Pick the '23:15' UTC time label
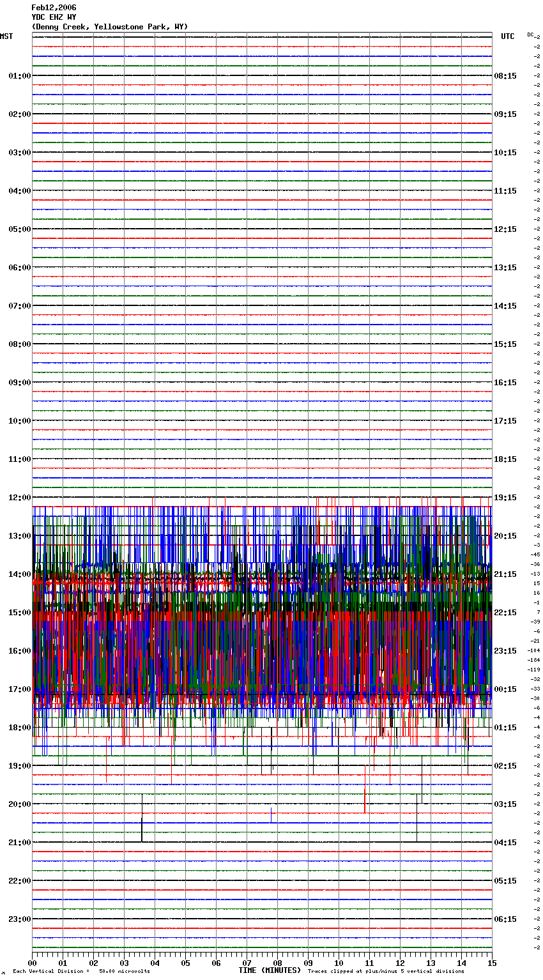This screenshot has height=980, width=543. click(505, 651)
